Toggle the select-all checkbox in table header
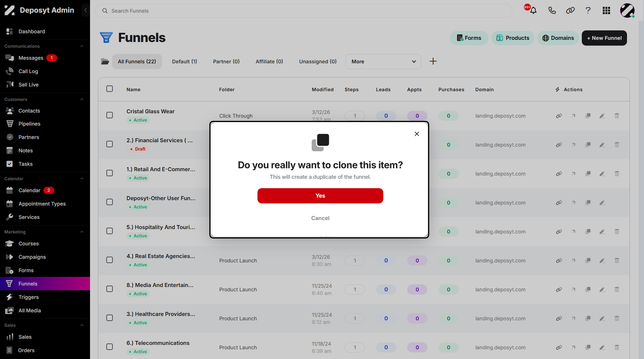The width and height of the screenshot is (644, 359). point(110,89)
